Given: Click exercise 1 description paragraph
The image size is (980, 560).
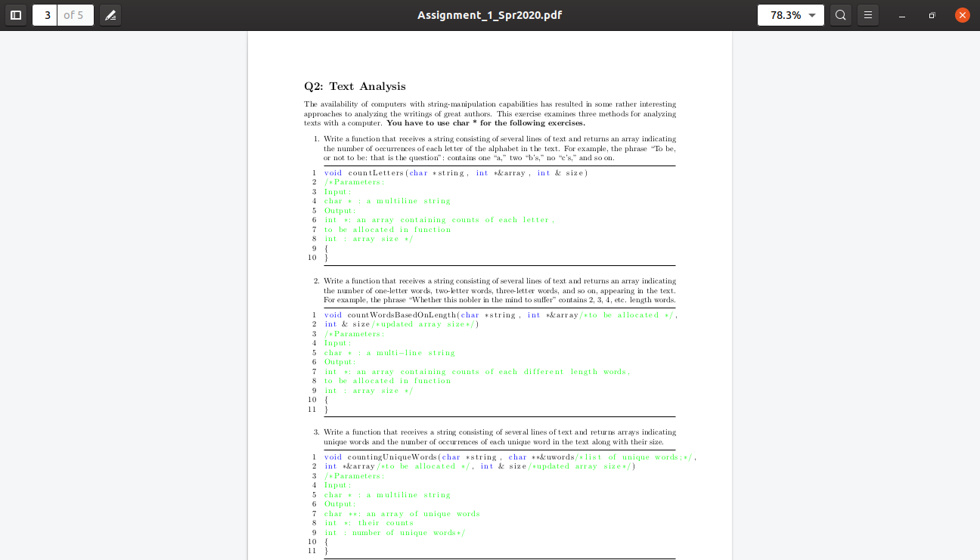Looking at the screenshot, I should (499, 148).
